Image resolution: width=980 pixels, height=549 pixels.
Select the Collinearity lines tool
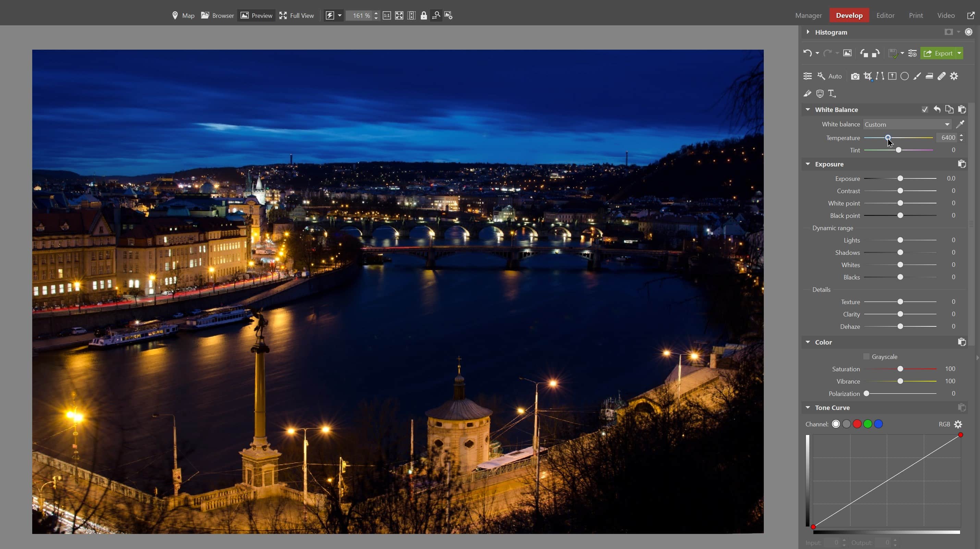coord(880,76)
